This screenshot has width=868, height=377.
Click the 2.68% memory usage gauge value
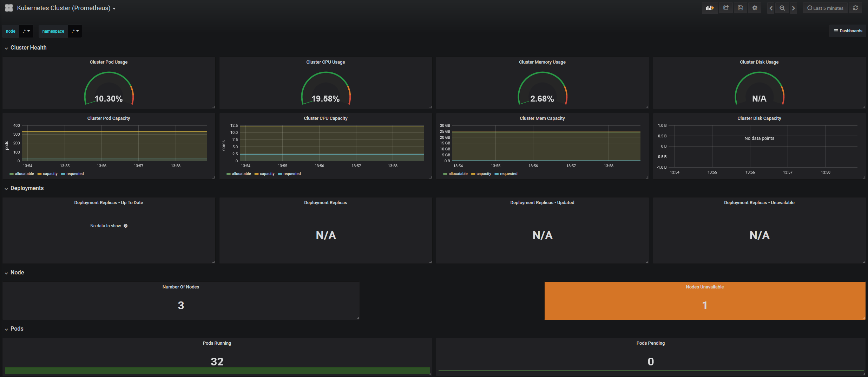[x=542, y=99]
